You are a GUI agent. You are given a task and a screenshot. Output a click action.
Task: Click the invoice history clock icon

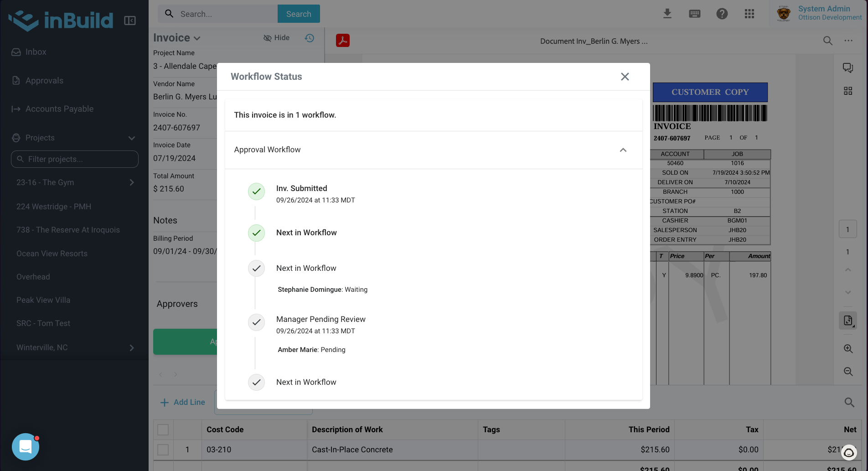coord(310,38)
